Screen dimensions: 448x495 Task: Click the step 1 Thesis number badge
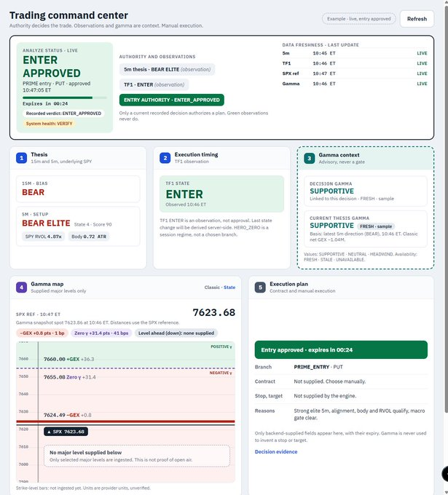tap(21, 158)
